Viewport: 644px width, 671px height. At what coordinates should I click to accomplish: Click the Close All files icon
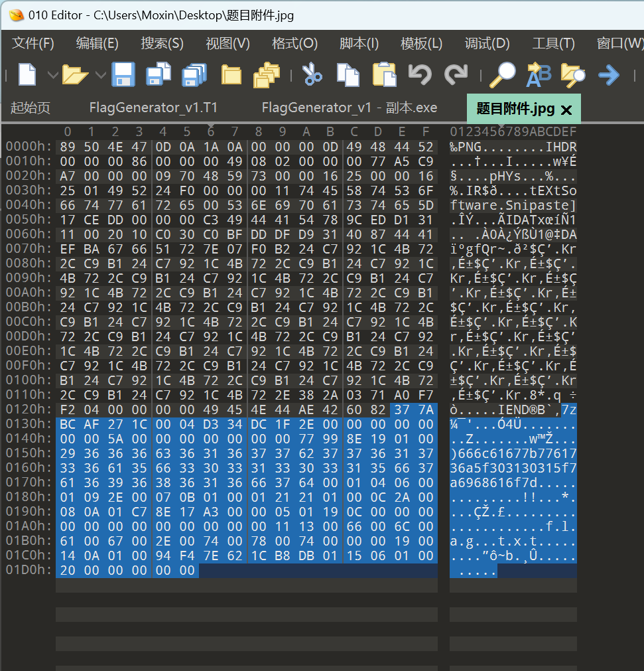pos(267,75)
